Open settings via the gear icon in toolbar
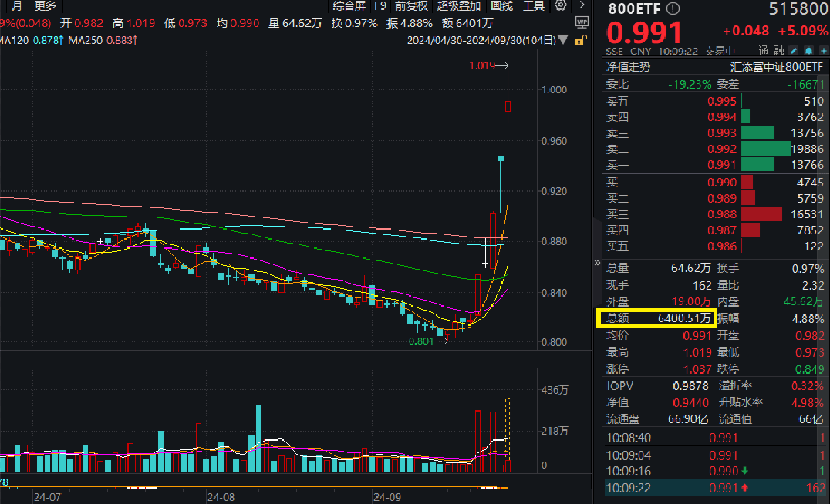The image size is (830, 504). click(560, 6)
